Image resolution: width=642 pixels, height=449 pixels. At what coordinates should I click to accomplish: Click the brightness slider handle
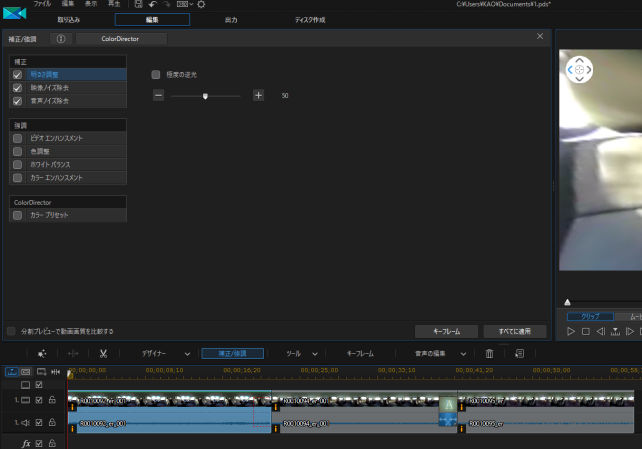(205, 96)
